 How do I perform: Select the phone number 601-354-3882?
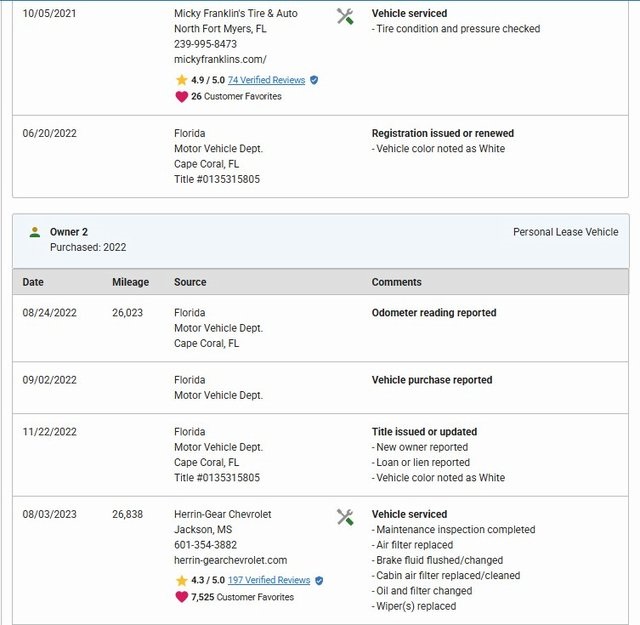[205, 545]
